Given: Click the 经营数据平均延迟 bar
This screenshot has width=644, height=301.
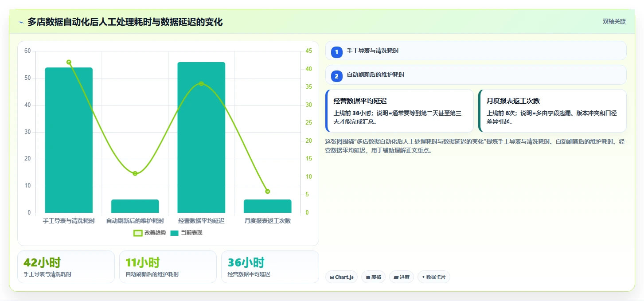Looking at the screenshot, I should [x=201, y=137].
